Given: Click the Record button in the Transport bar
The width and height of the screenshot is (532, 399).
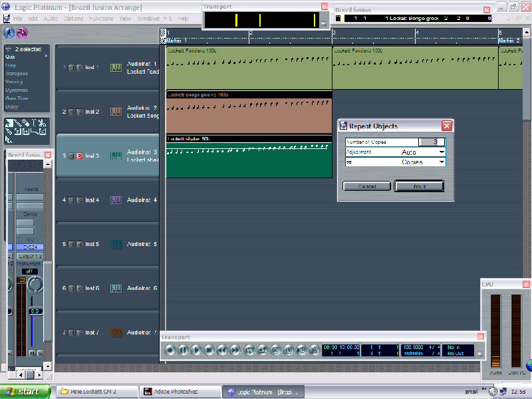Looking at the screenshot, I should [170, 350].
